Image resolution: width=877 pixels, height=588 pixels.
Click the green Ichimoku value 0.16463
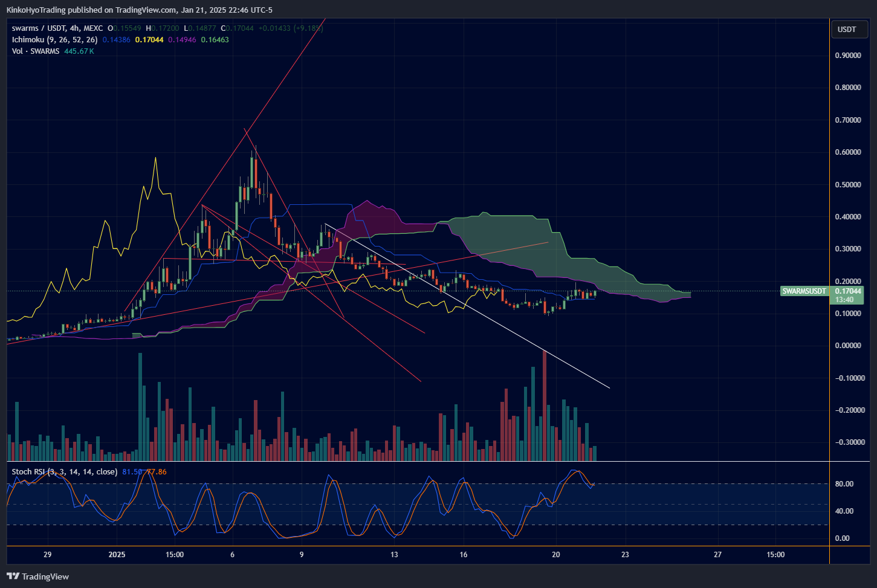tap(215, 40)
